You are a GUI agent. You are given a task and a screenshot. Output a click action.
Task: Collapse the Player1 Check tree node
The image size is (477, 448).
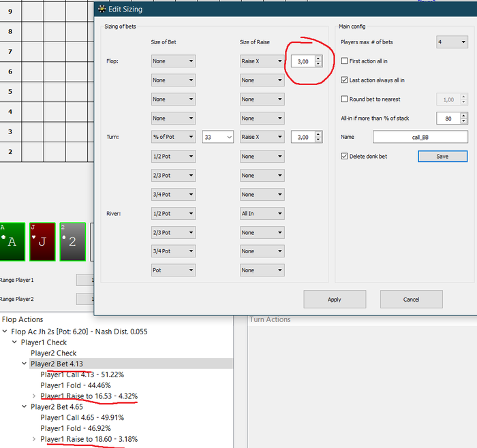pos(14,342)
